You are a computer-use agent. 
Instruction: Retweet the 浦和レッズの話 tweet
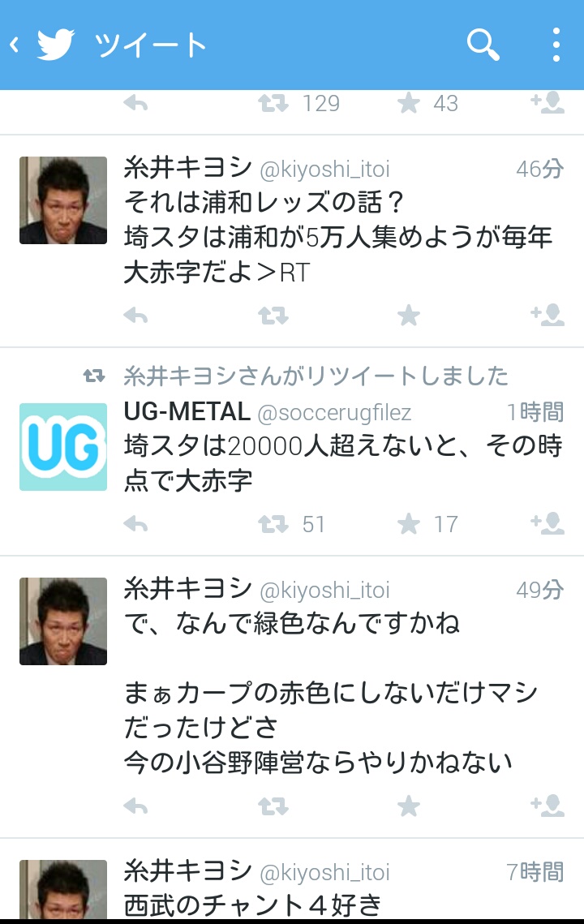pos(273,316)
